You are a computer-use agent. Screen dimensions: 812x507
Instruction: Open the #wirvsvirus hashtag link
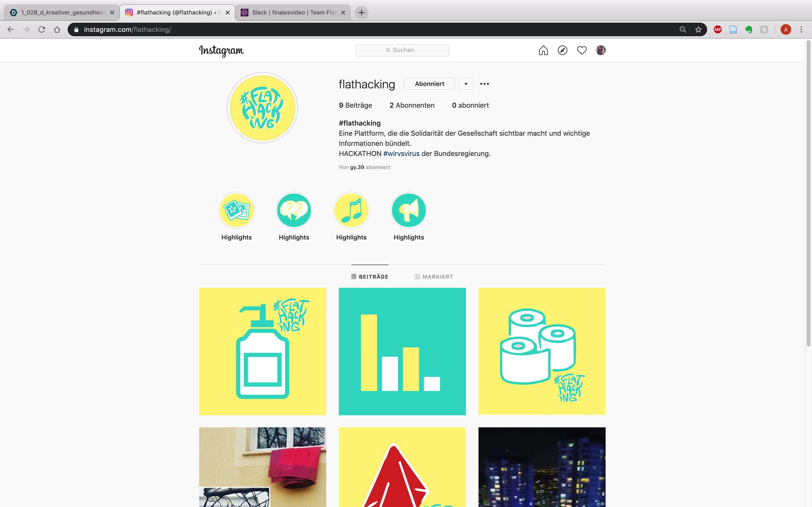pyautogui.click(x=401, y=154)
